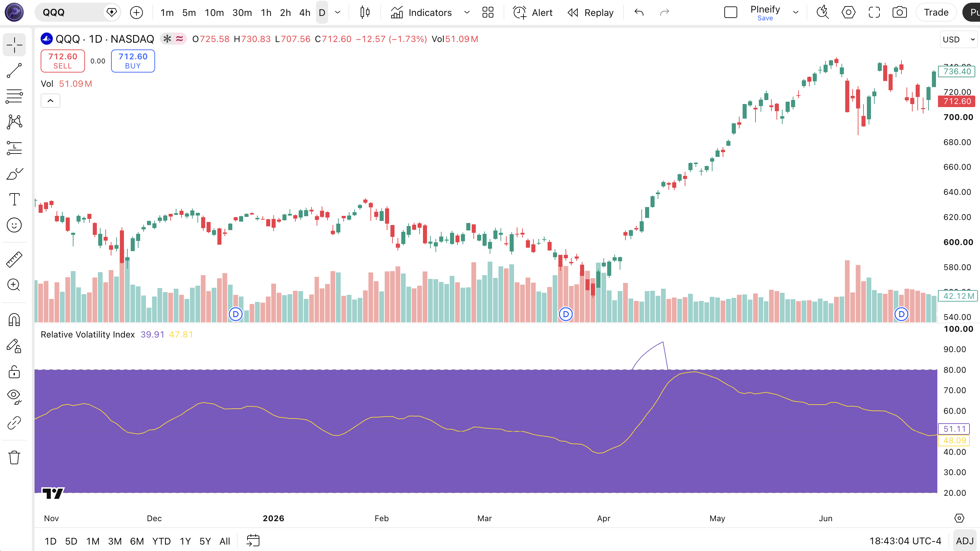Click the 712.60 SELL button
This screenshot has height=551, width=980.
63,61
